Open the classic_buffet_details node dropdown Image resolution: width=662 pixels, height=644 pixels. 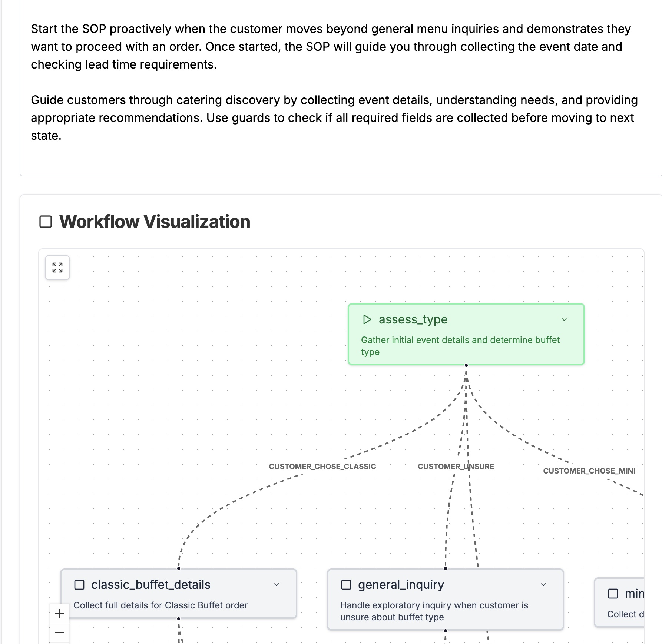click(x=276, y=585)
